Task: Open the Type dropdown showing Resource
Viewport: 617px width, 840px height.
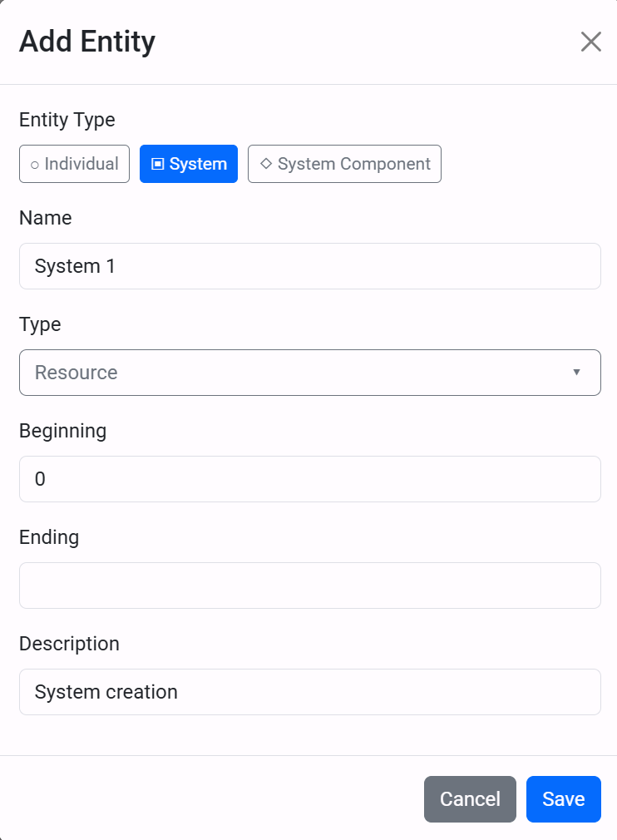Action: coord(309,373)
